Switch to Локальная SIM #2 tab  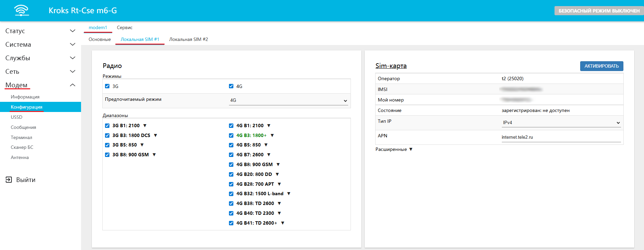click(x=188, y=39)
